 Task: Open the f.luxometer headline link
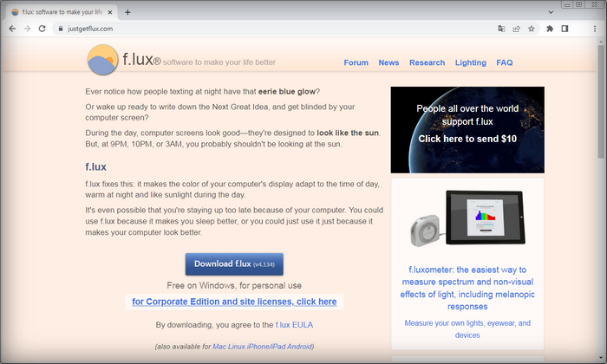coord(467,289)
